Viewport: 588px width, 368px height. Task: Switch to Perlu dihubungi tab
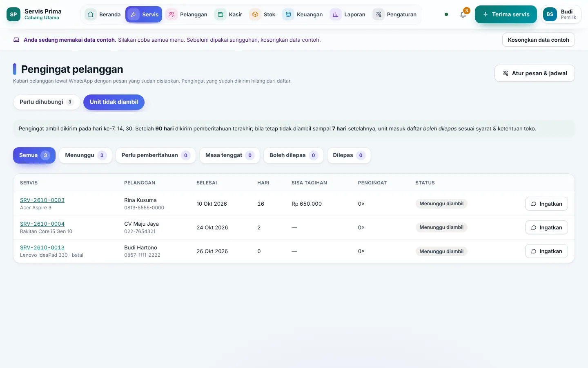pos(47,102)
